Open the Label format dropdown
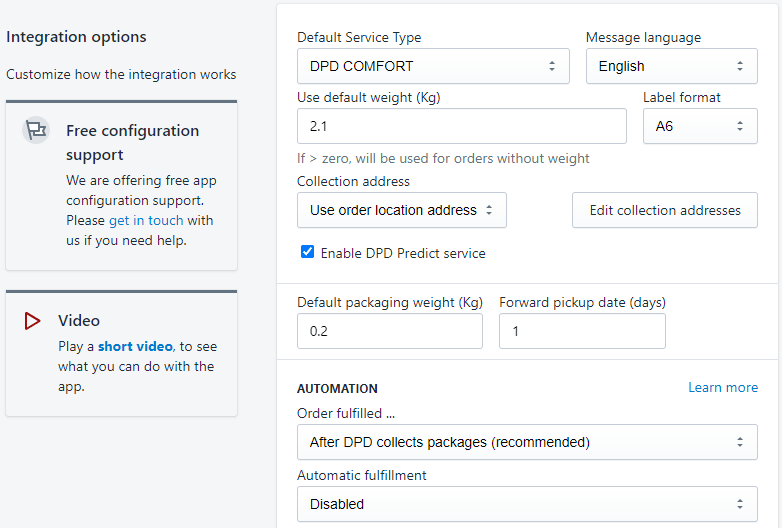This screenshot has width=782, height=528. (700, 126)
